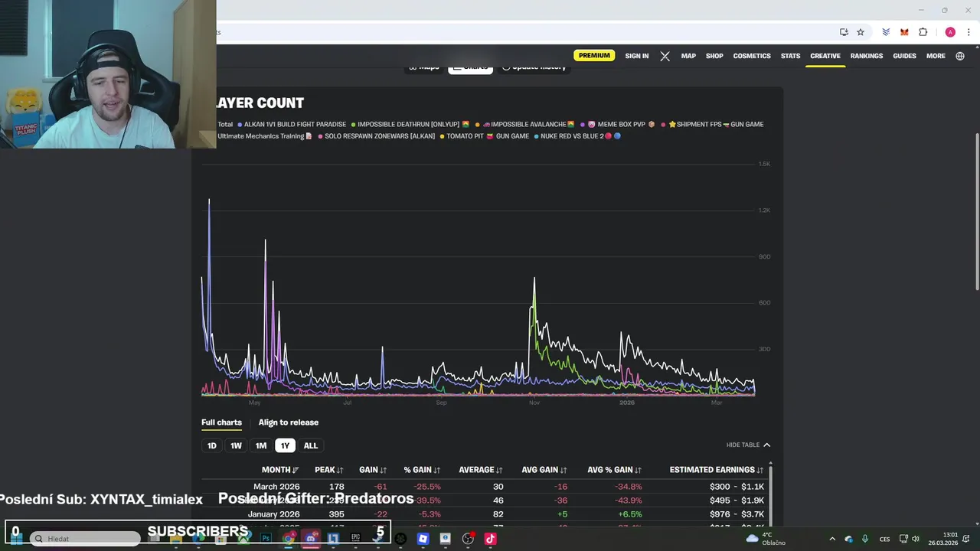Sort table by AVG GAIN column

point(544,470)
